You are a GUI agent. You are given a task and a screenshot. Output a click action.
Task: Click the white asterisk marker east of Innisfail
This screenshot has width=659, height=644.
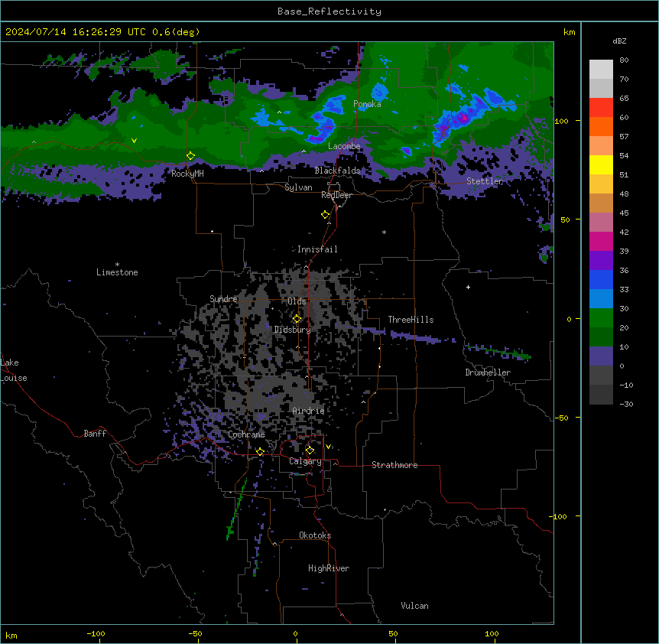click(384, 232)
